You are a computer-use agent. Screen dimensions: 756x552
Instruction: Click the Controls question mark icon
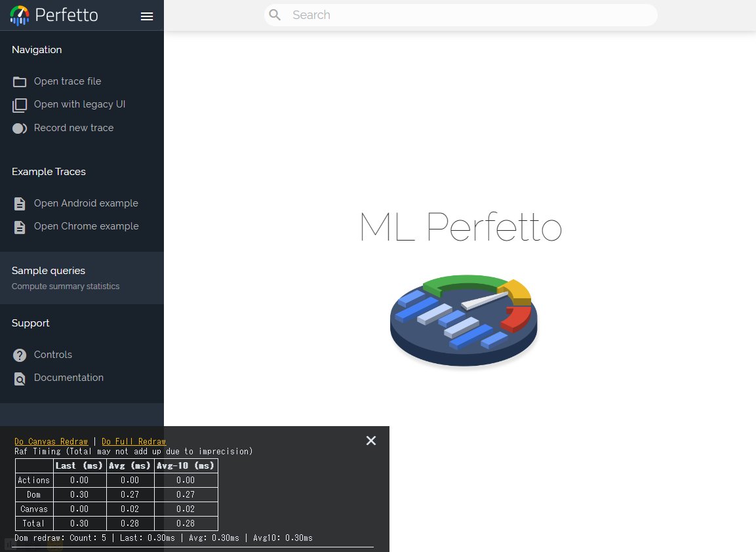20,355
